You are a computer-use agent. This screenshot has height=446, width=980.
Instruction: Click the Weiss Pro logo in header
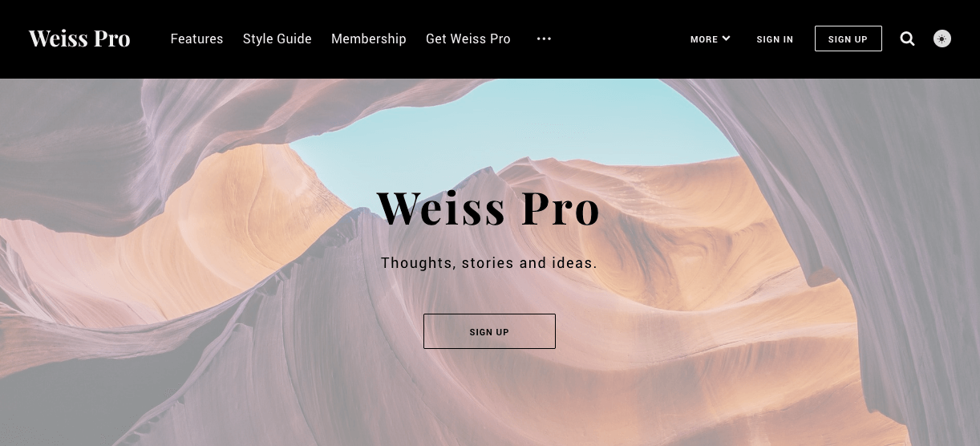(x=79, y=39)
